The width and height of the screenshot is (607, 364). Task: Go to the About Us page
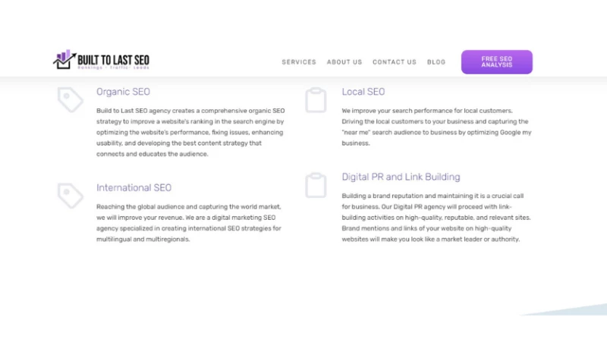[x=344, y=62]
